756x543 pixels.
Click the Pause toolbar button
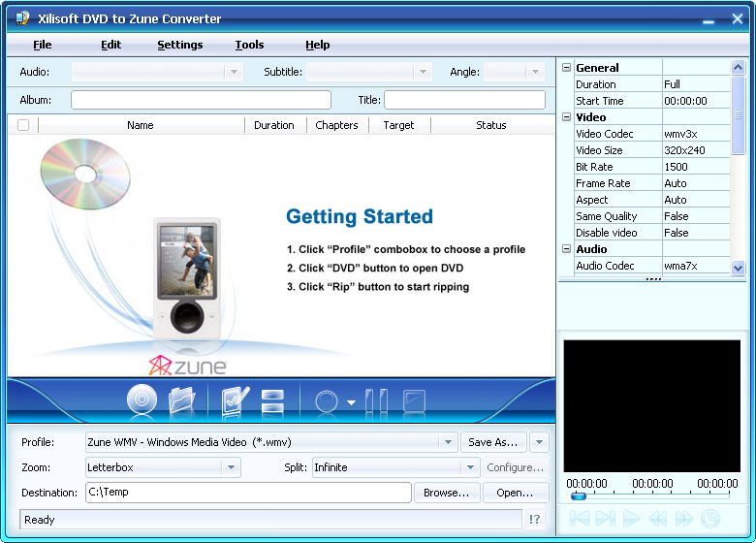coord(377,400)
